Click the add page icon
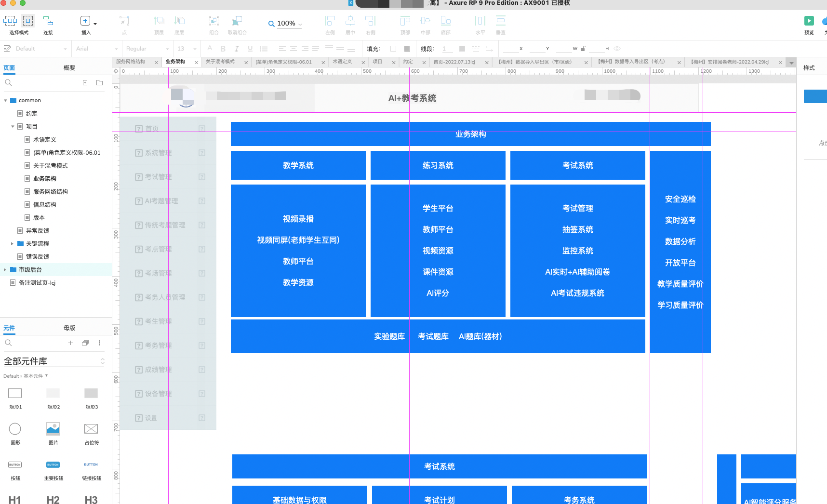This screenshot has width=827, height=504. click(85, 83)
